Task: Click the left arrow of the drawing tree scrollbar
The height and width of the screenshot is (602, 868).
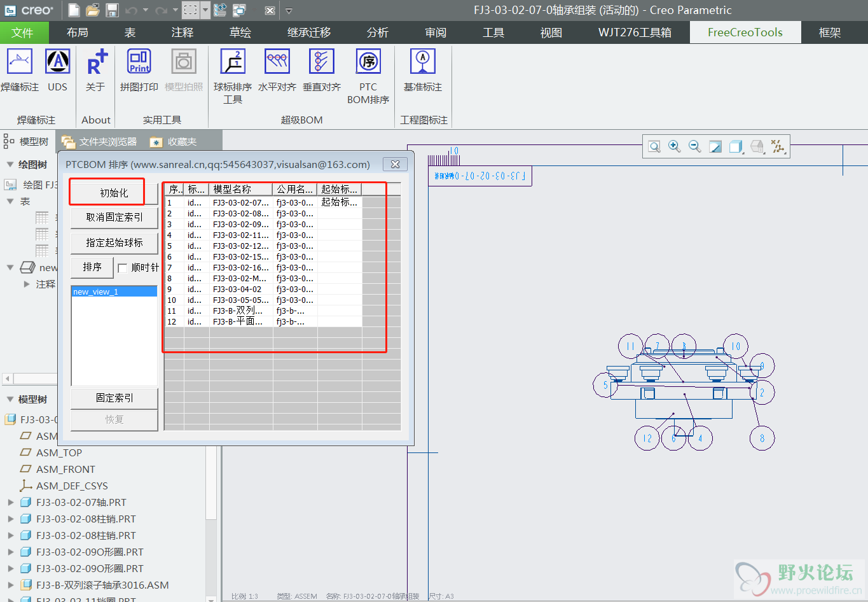Action: pyautogui.click(x=8, y=379)
